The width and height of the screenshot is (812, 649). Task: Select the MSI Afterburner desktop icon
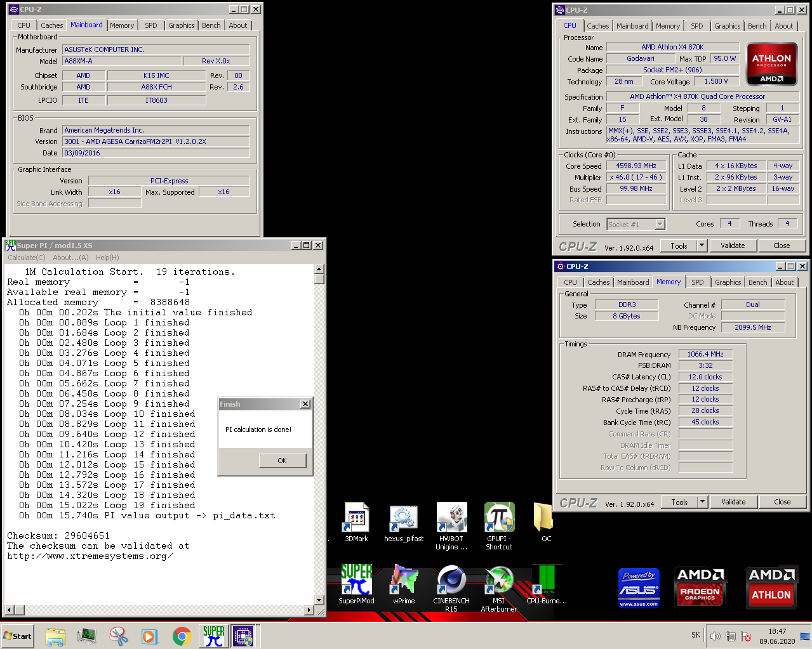[499, 588]
